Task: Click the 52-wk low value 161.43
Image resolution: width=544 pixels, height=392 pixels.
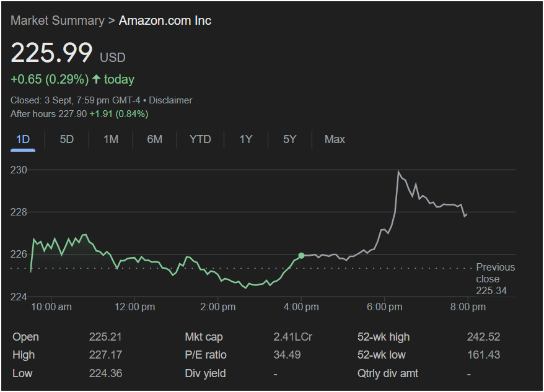Action: [x=484, y=355]
